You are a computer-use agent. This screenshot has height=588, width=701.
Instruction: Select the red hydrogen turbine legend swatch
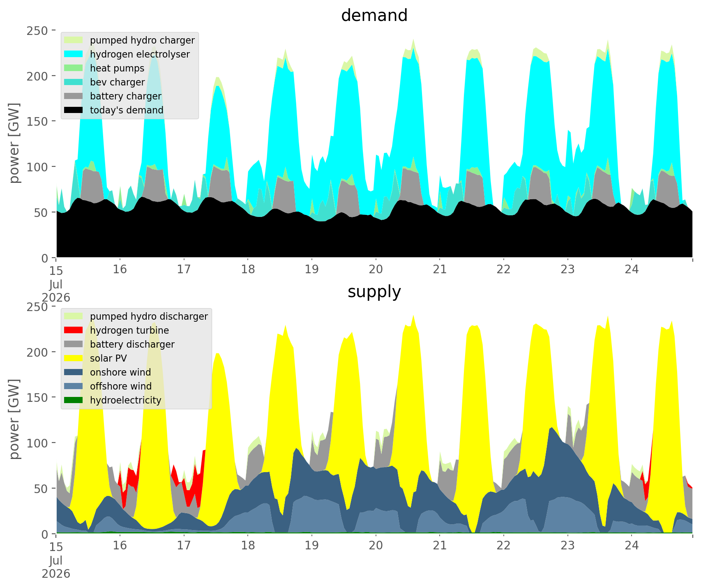click(x=74, y=330)
